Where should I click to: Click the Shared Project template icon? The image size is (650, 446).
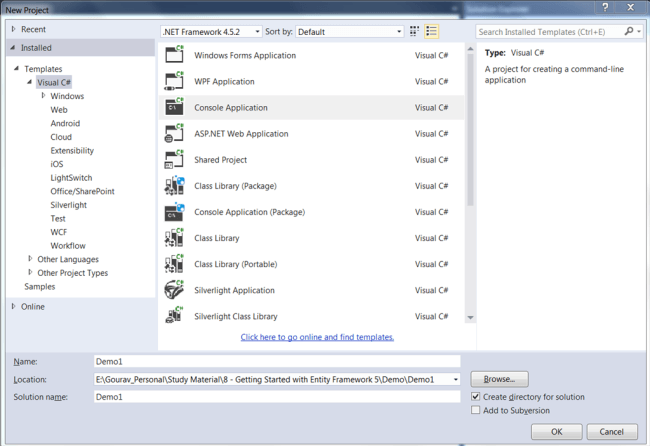coord(174,160)
